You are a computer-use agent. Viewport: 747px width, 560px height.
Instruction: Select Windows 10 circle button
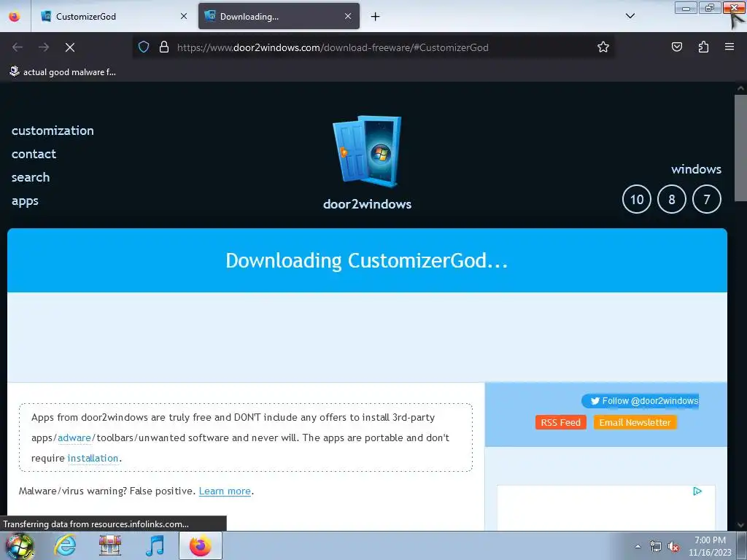point(636,199)
